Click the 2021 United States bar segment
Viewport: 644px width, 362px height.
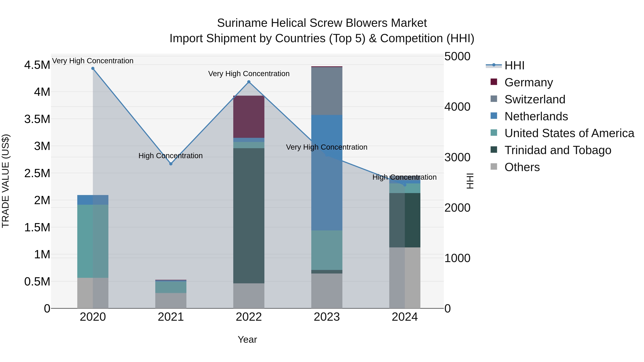(x=171, y=287)
